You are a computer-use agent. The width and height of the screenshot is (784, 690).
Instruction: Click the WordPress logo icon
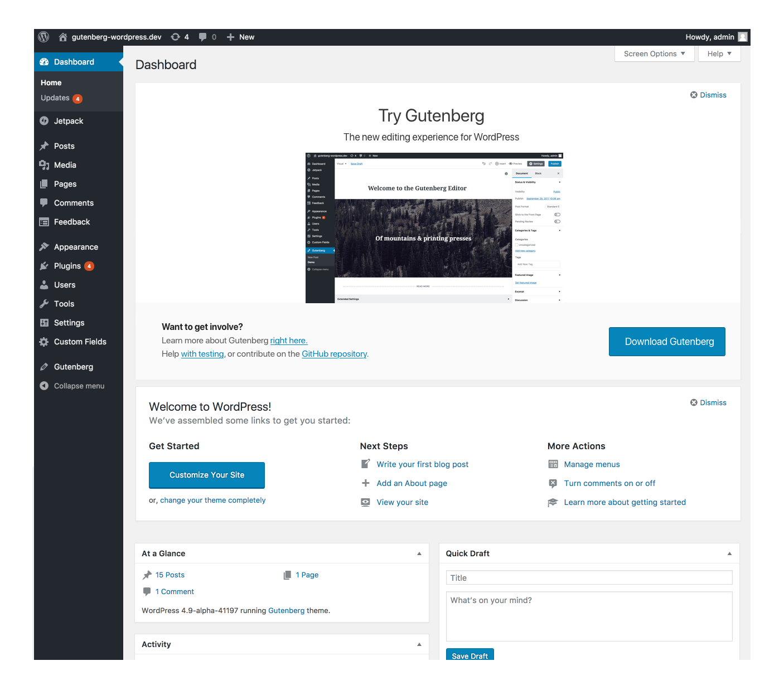(43, 37)
